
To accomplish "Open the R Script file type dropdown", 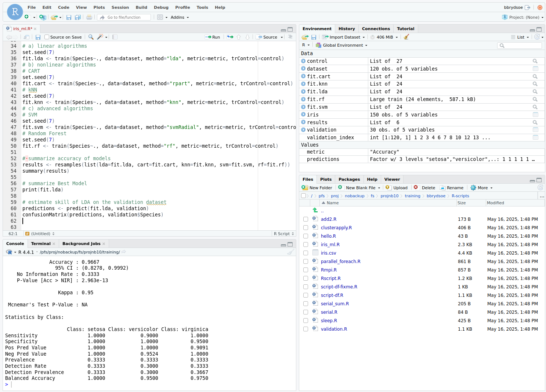I will pyautogui.click(x=283, y=234).
